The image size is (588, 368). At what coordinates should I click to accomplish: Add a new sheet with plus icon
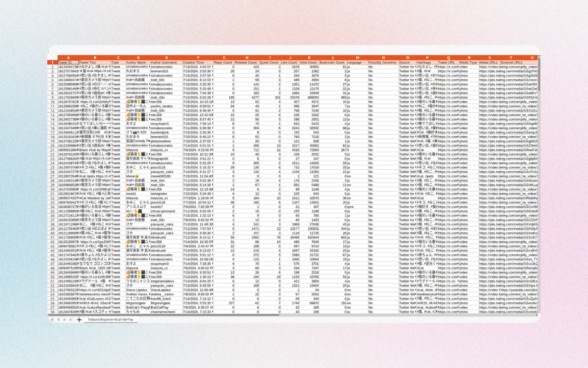click(79, 319)
